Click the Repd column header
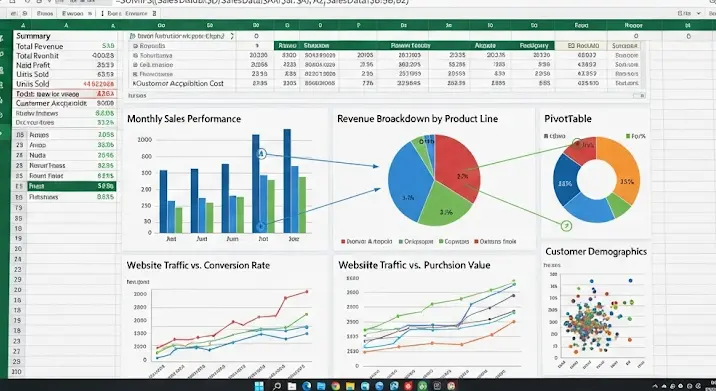This screenshot has width=716, height=391. (581, 25)
